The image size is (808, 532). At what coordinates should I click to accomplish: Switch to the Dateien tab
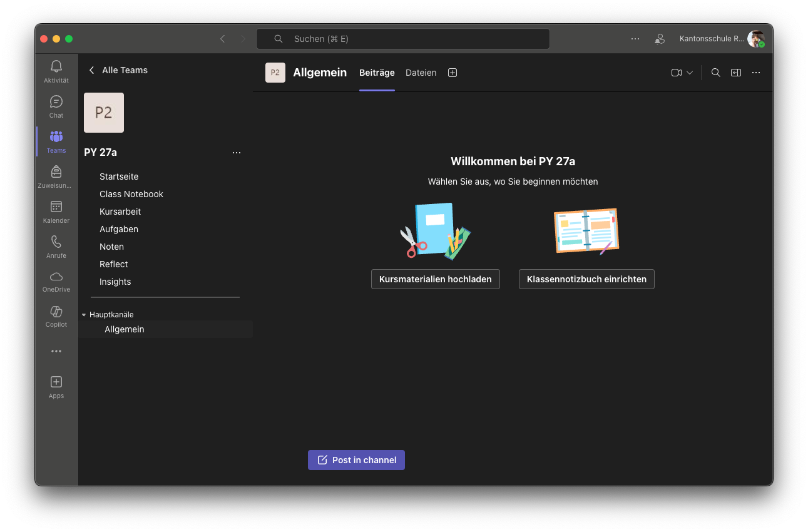pyautogui.click(x=421, y=73)
